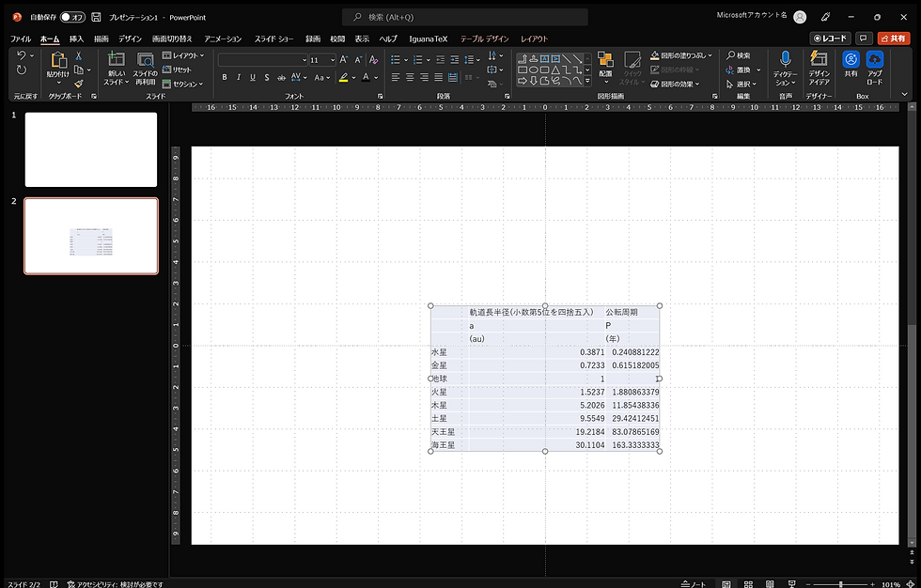Collapse the ribbon chevron
Screen dimensions: 921x588
pyautogui.click(x=904, y=95)
